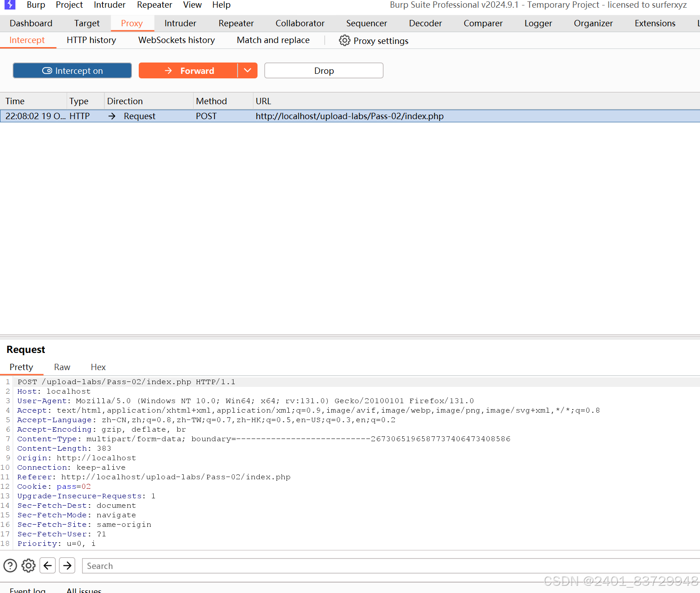
Task: Sort by the Type column header
Action: click(x=85, y=101)
